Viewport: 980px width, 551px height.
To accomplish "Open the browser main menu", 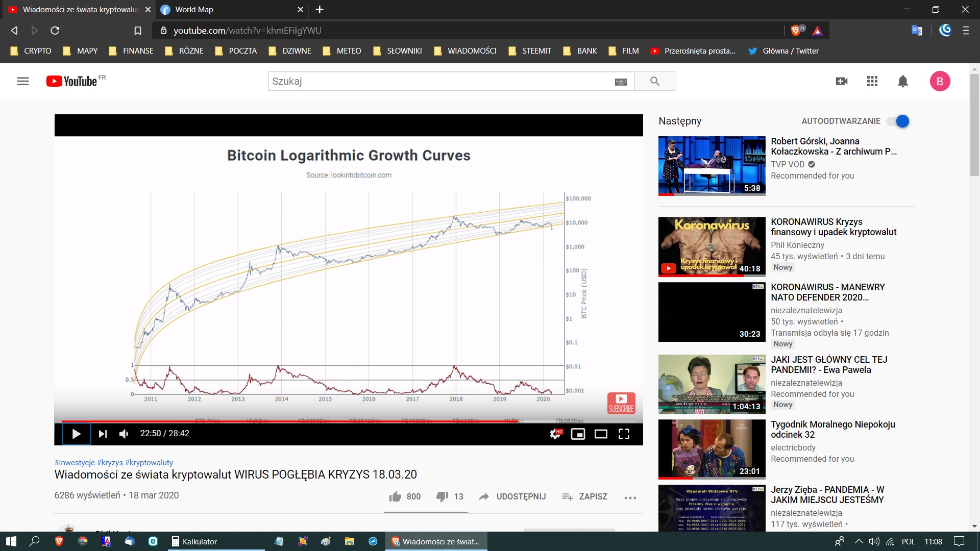I will pos(966,31).
